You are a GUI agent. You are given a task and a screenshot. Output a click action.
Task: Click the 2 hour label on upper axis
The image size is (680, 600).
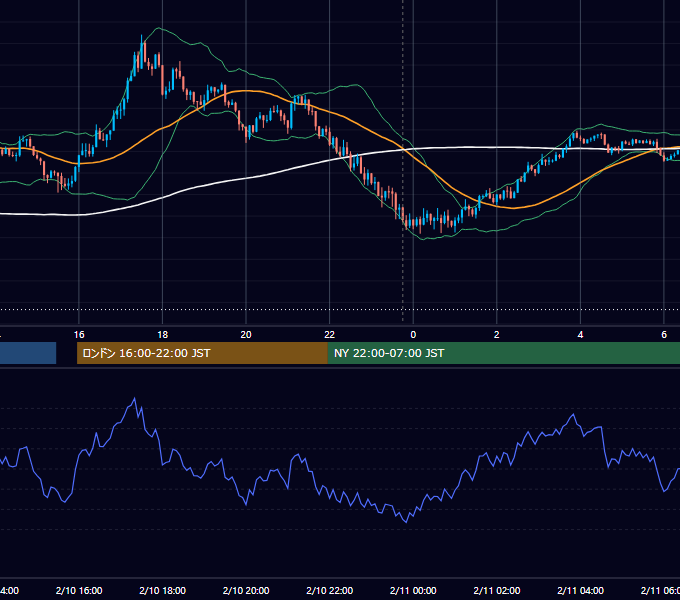pyautogui.click(x=497, y=335)
